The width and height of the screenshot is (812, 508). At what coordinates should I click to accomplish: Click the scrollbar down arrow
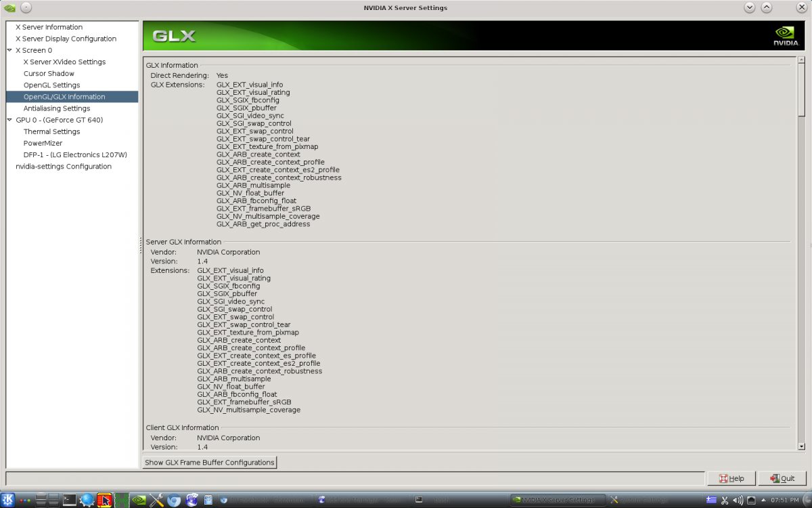pos(802,446)
